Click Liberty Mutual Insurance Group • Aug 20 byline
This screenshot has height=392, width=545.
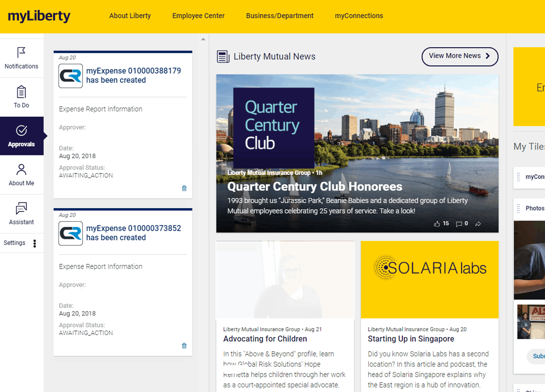417,329
